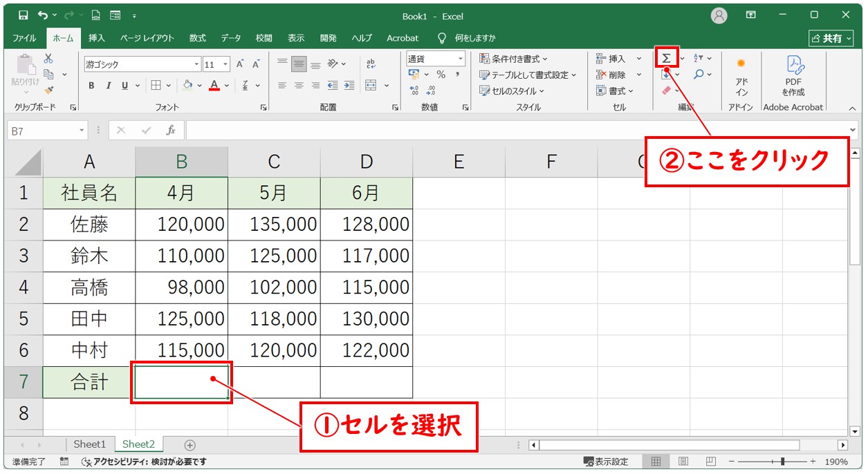868x474 pixels.
Task: Click the Clear eraser icon
Action: (x=666, y=91)
